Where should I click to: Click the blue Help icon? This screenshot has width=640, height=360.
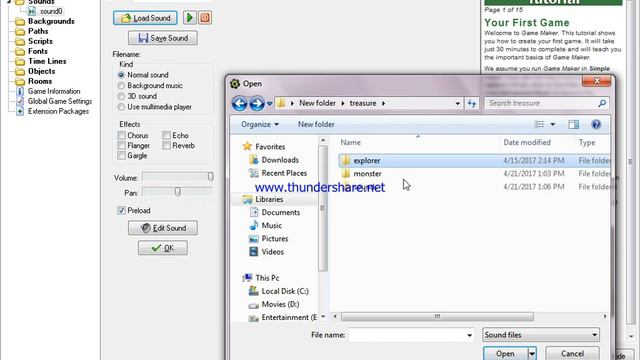[596, 124]
